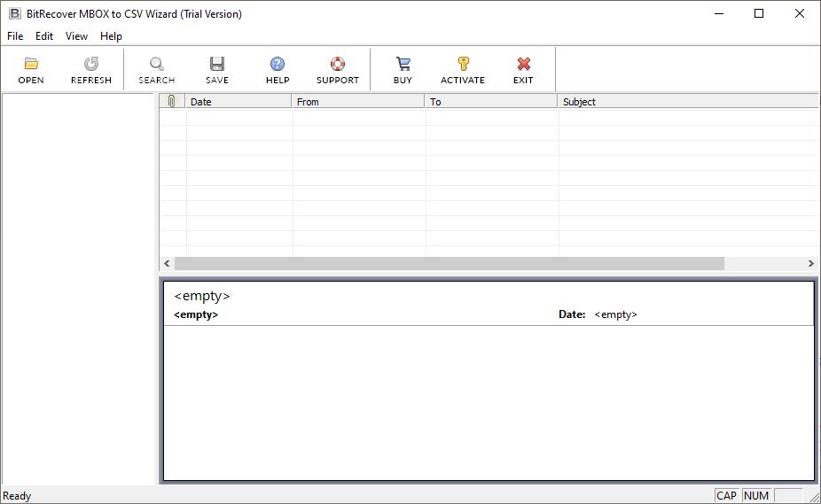The width and height of the screenshot is (821, 504).
Task: Sort messages by Subject column header
Action: click(688, 102)
